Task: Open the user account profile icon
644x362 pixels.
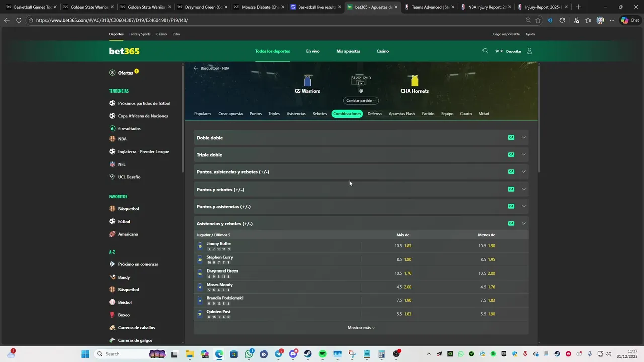Action: 529,51
